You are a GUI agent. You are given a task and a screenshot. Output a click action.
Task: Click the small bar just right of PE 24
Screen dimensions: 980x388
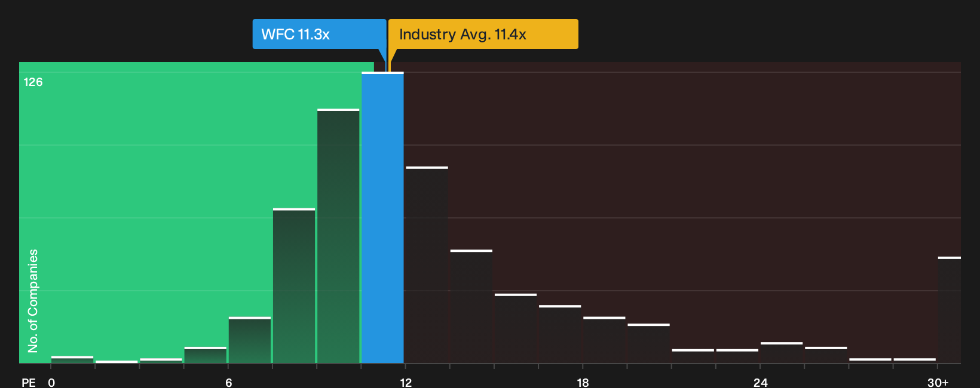click(x=782, y=352)
